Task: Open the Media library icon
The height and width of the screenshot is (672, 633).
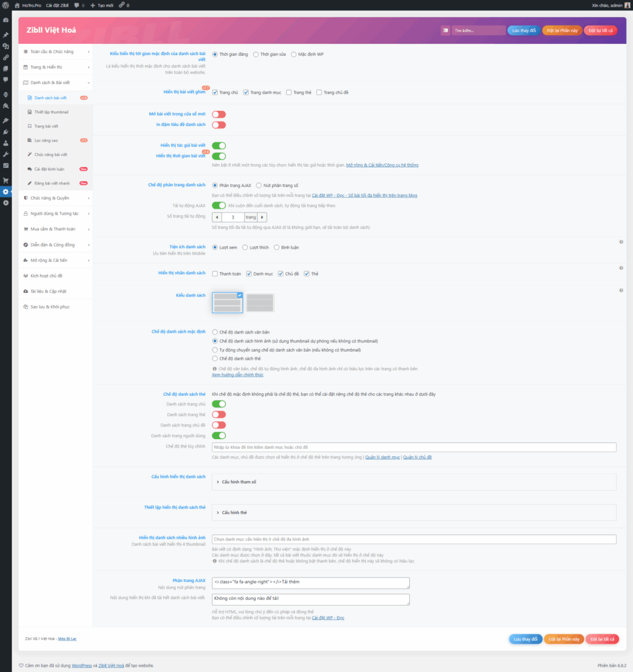Action: 5,46
